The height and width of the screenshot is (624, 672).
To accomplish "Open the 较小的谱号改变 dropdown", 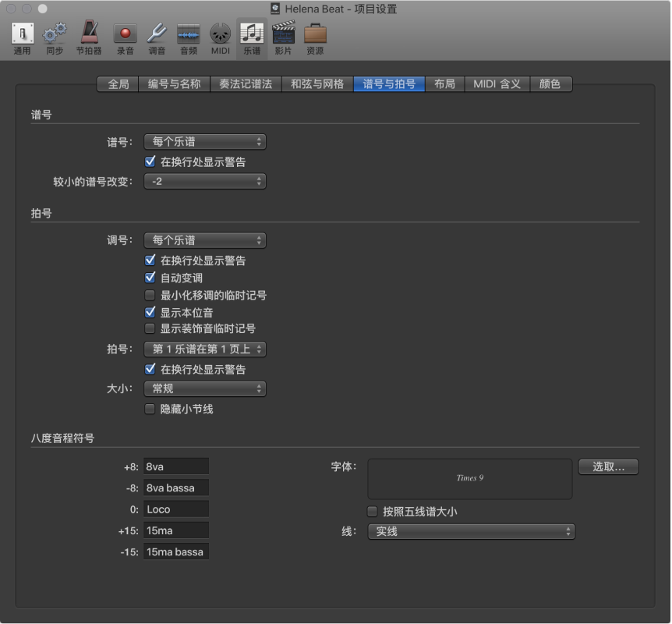I will (205, 181).
